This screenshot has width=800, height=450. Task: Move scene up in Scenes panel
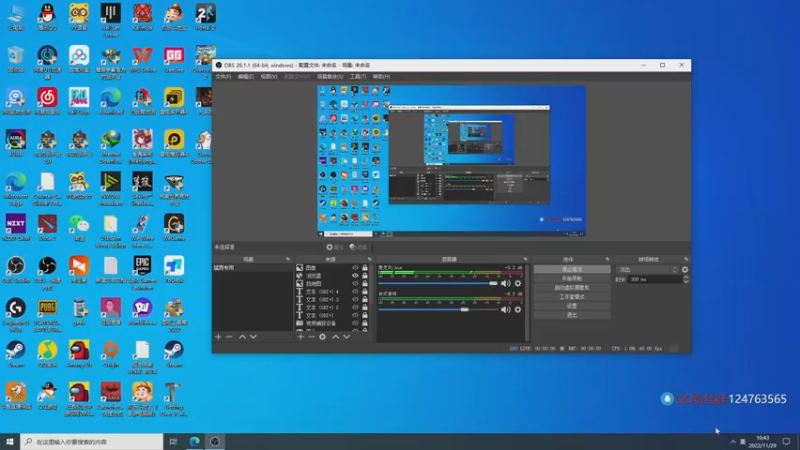pos(242,337)
